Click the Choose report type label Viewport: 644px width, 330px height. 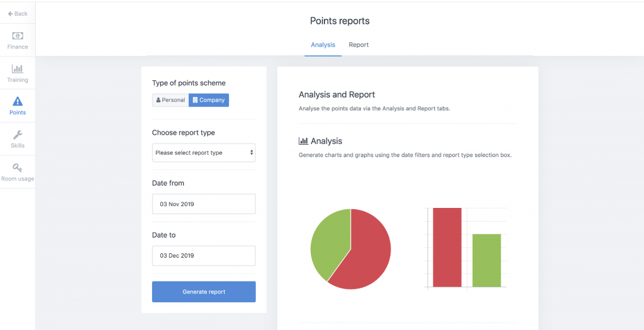pyautogui.click(x=183, y=133)
